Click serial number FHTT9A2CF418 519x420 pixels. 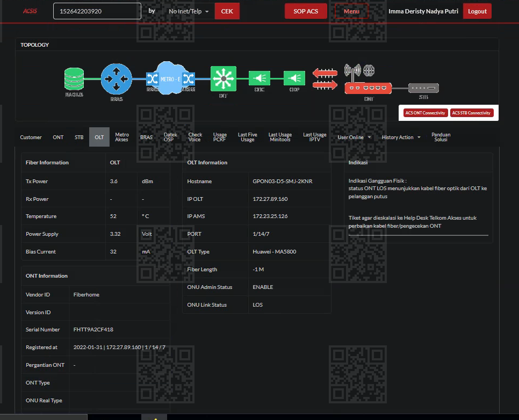(x=93, y=330)
